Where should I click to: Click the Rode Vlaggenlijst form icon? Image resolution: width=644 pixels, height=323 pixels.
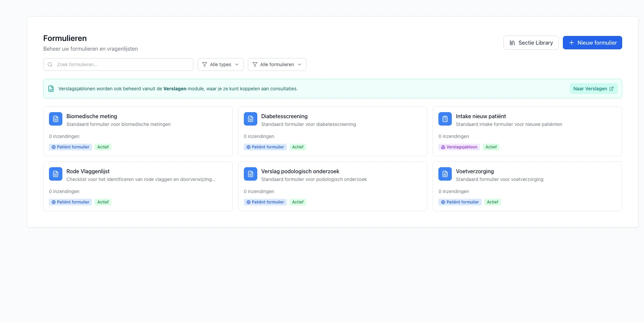56,174
